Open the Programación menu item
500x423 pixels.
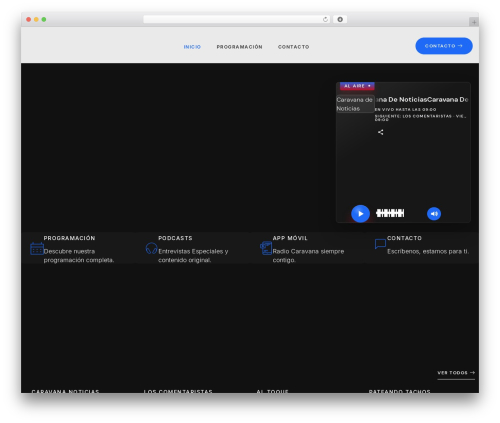click(239, 47)
